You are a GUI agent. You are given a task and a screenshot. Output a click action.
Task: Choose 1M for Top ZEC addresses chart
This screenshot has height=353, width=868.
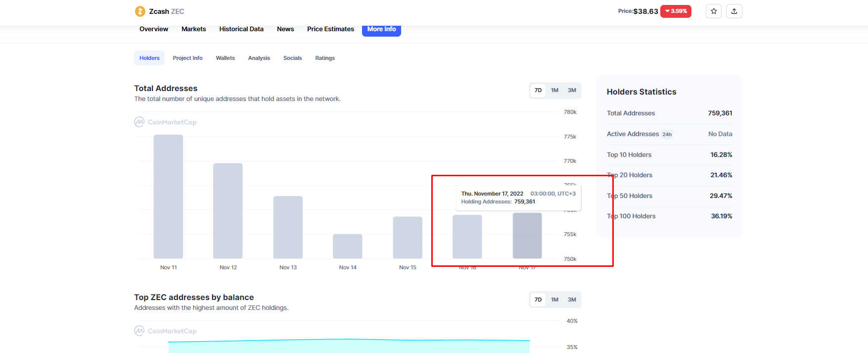coord(555,300)
